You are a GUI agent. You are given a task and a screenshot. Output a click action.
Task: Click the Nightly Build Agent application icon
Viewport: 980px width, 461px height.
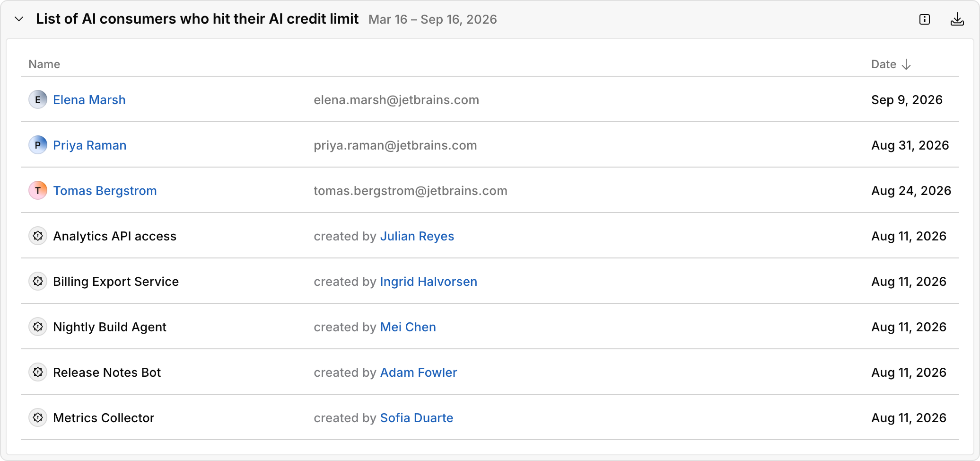point(38,327)
